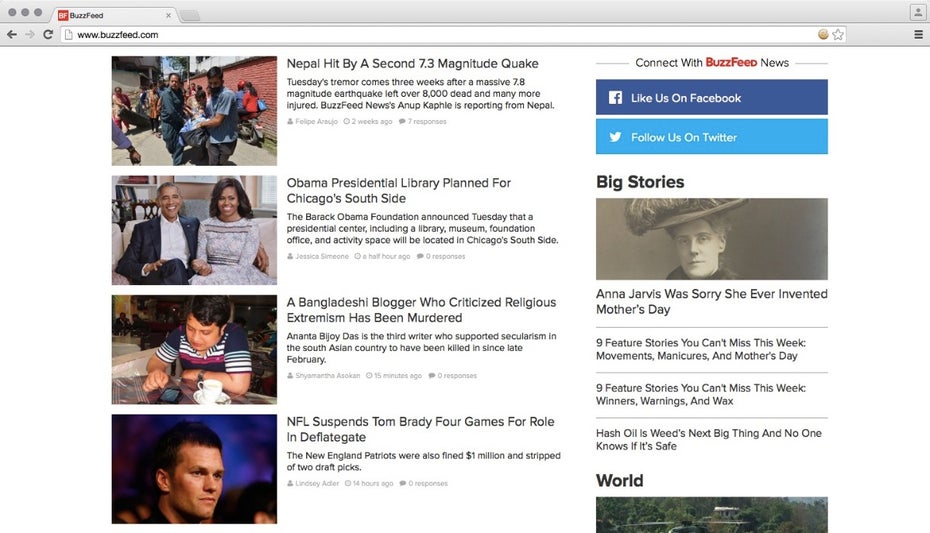Click the 7 responses comment link

pos(423,122)
